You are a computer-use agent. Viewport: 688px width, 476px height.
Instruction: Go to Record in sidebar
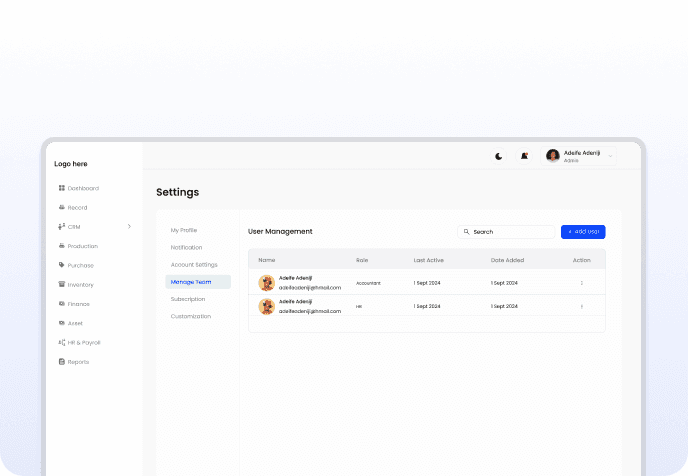point(77,208)
